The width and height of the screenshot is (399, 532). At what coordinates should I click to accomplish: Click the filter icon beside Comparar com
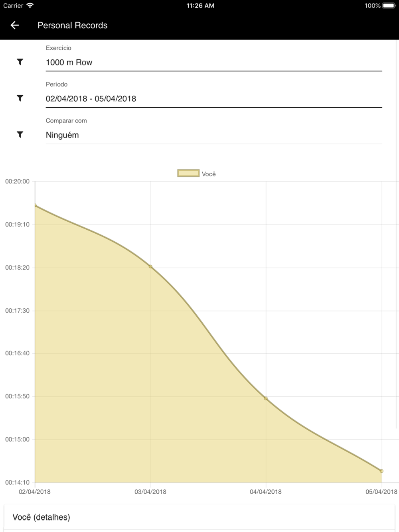click(20, 134)
